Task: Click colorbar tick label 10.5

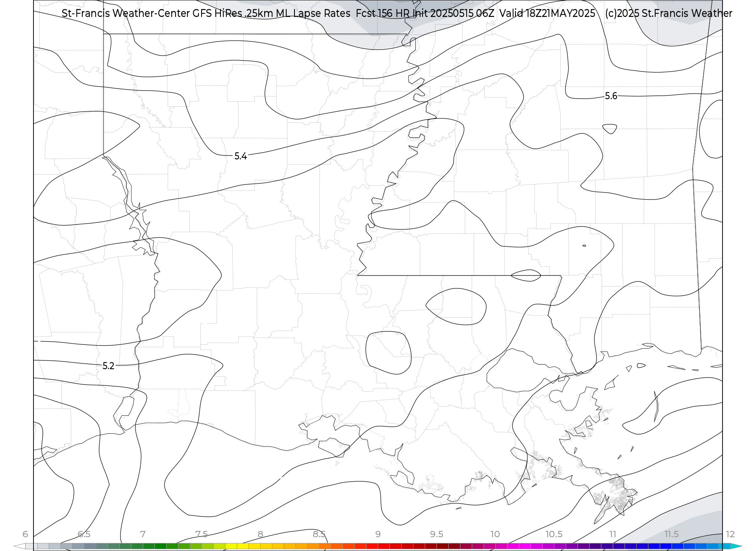Action: click(554, 534)
